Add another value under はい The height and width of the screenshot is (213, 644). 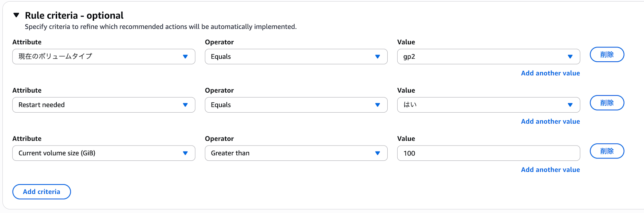point(550,121)
